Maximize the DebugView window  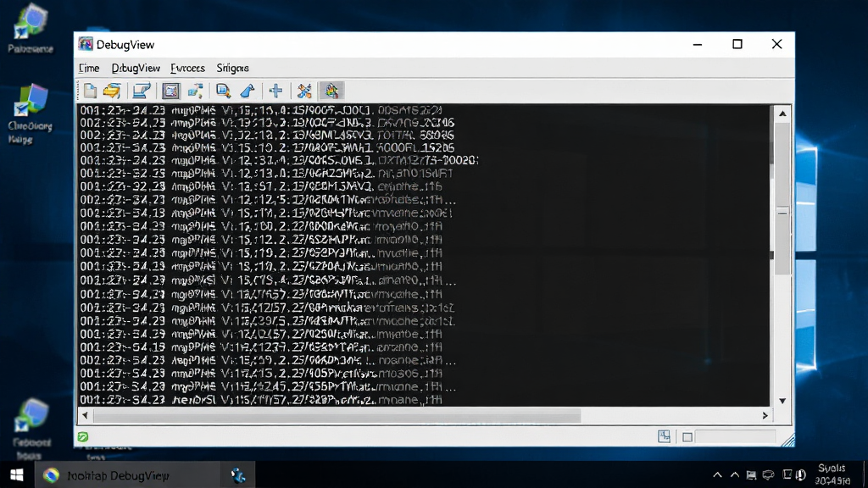[737, 44]
